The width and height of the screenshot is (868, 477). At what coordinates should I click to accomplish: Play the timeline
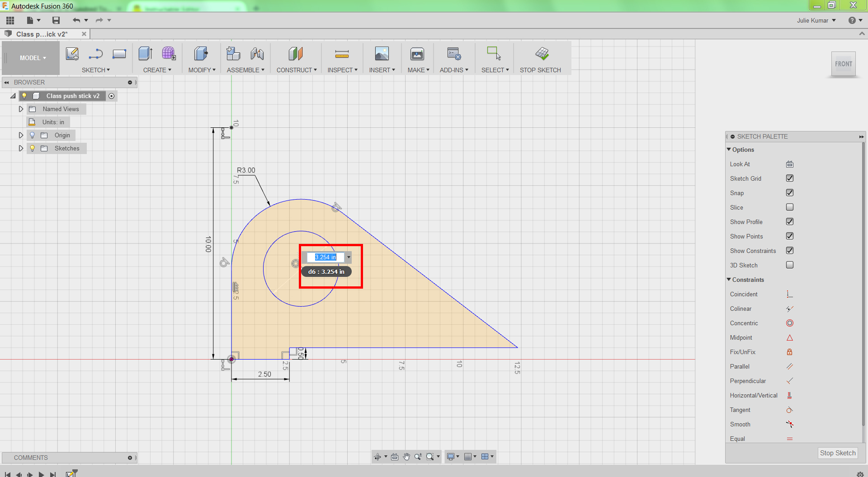pos(42,474)
